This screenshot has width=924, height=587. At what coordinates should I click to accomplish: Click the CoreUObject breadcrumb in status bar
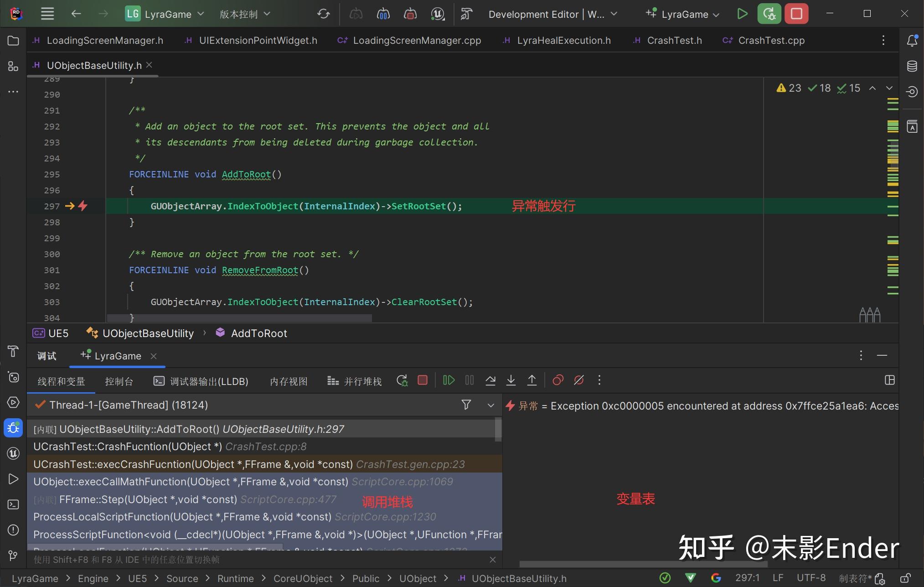(x=303, y=578)
